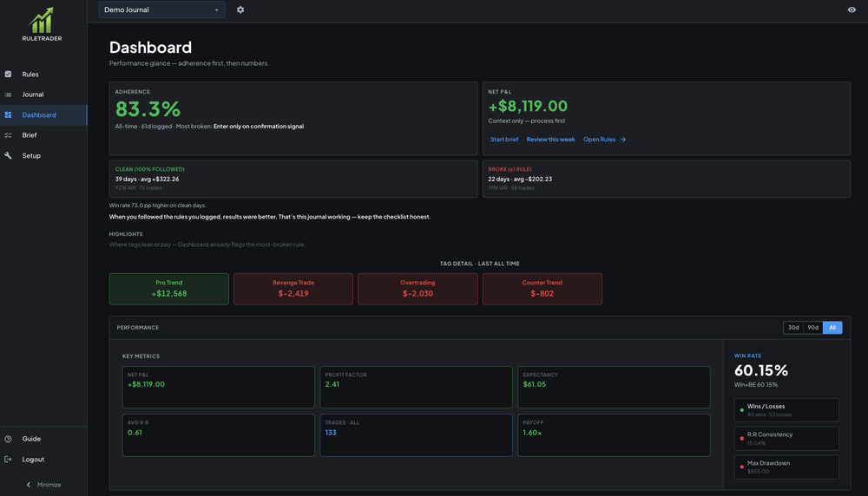Viewport: 868px width, 496px height.
Task: Click the Review this week link
Action: (551, 140)
